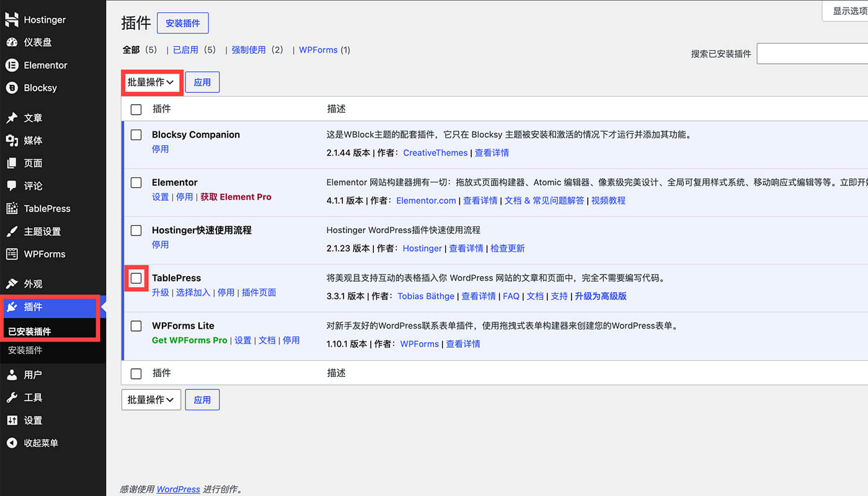Click the Hostinger logo icon in sidebar
Viewport: 868px width, 496px height.
click(x=12, y=20)
